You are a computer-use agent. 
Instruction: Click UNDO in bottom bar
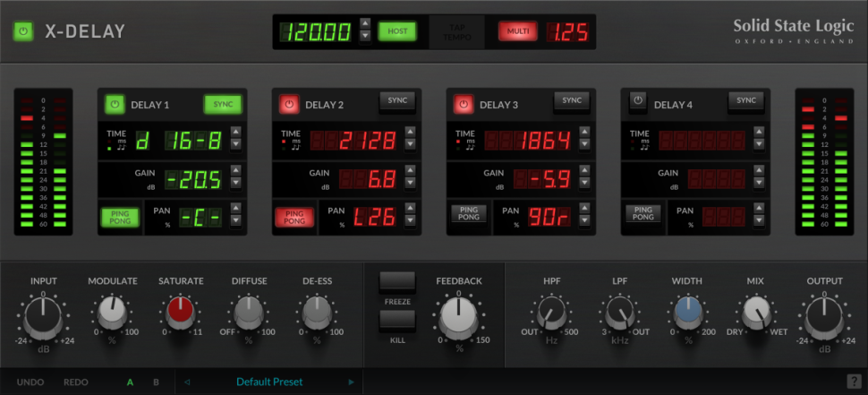pos(30,382)
